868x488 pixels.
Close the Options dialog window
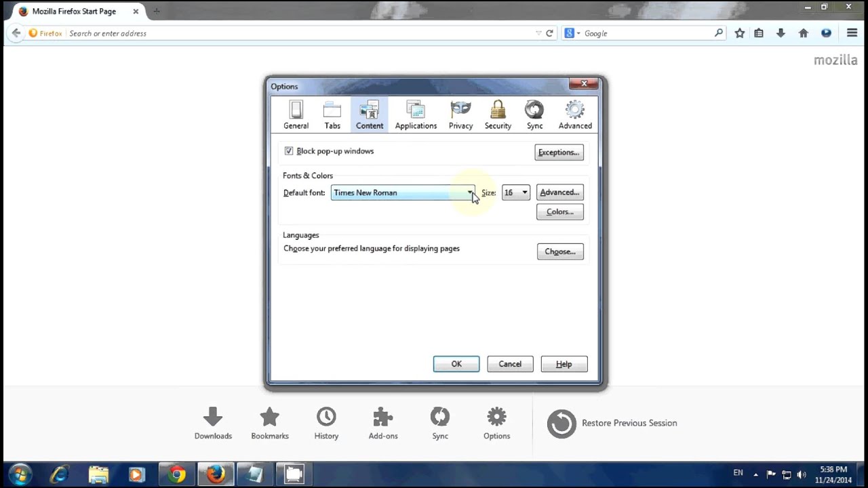coord(584,84)
